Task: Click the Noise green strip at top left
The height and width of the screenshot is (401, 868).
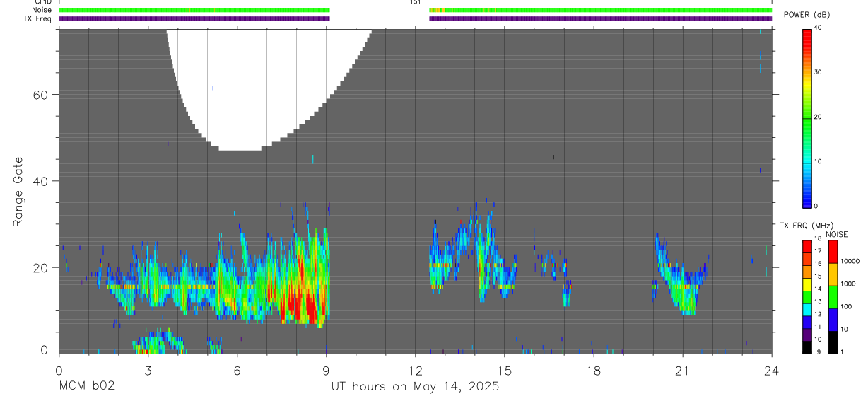Action: [194, 10]
